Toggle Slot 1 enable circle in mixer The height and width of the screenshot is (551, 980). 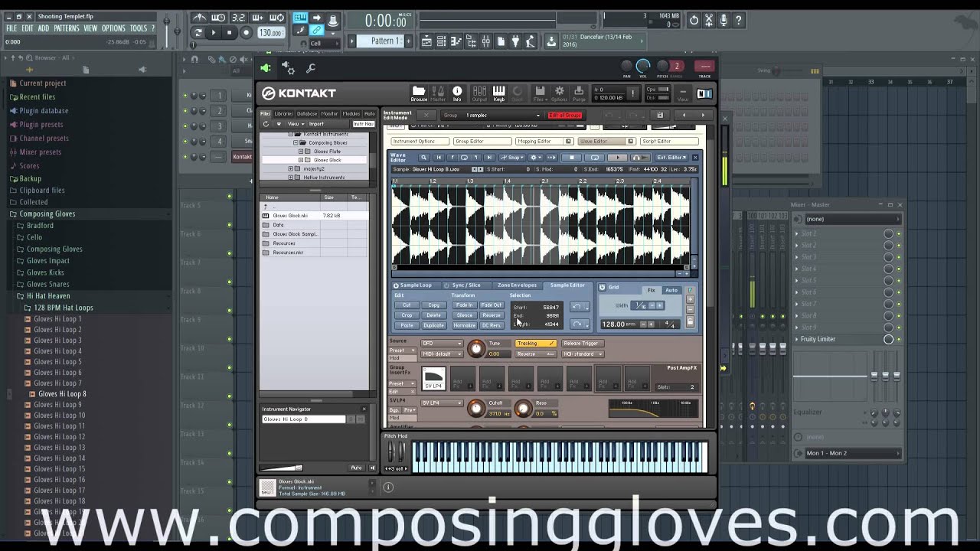(x=889, y=233)
